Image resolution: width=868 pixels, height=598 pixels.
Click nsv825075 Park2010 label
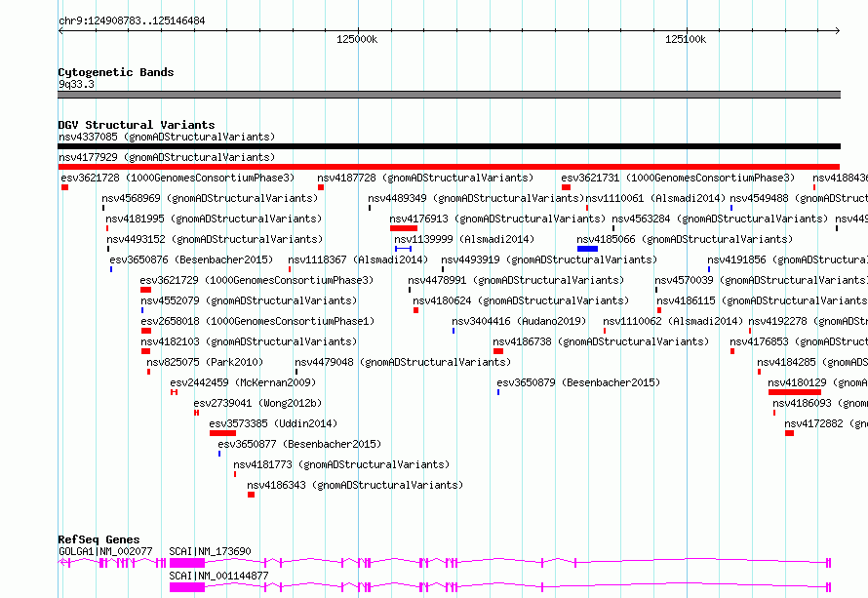(205, 362)
